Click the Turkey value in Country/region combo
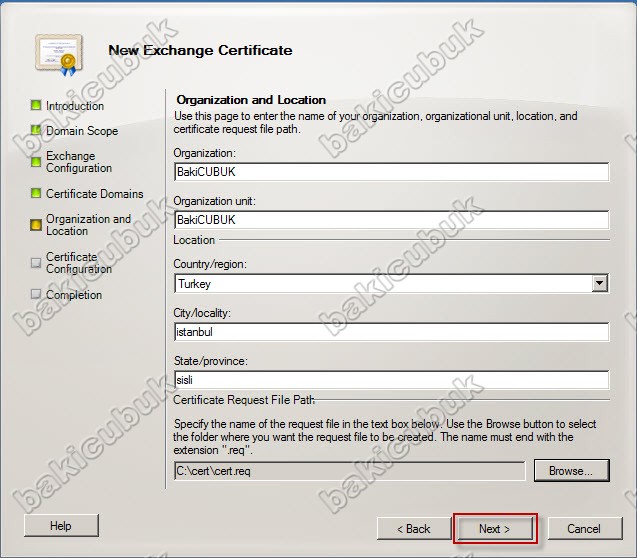 click(194, 283)
